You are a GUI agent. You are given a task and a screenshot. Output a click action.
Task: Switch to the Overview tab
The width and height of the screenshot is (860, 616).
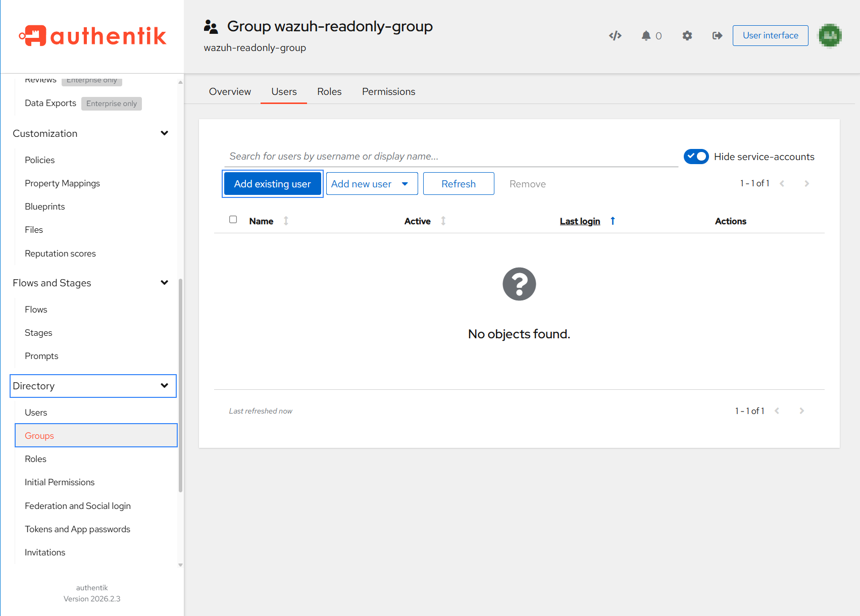(230, 91)
